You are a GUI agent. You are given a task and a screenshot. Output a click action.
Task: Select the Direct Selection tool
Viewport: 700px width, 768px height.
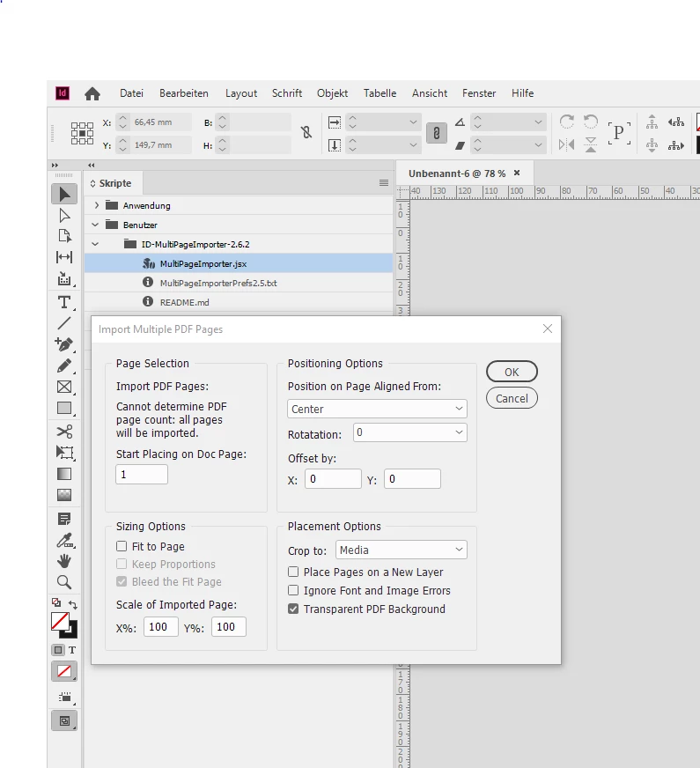click(64, 216)
